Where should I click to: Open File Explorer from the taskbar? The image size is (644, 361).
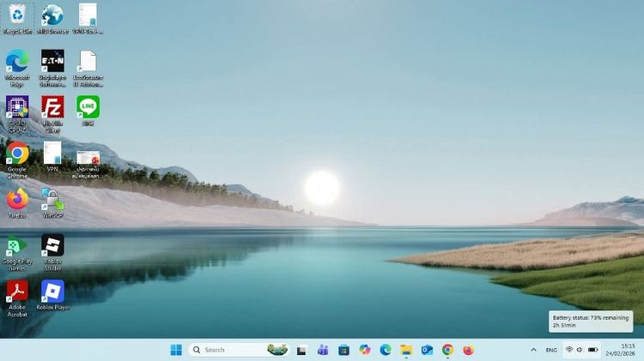pos(406,350)
